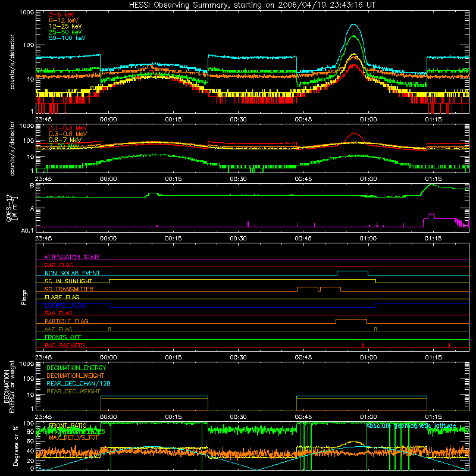Click the "DECIMATION_ENERGY" legend label
The height and width of the screenshot is (476, 476).
pyautogui.click(x=76, y=368)
